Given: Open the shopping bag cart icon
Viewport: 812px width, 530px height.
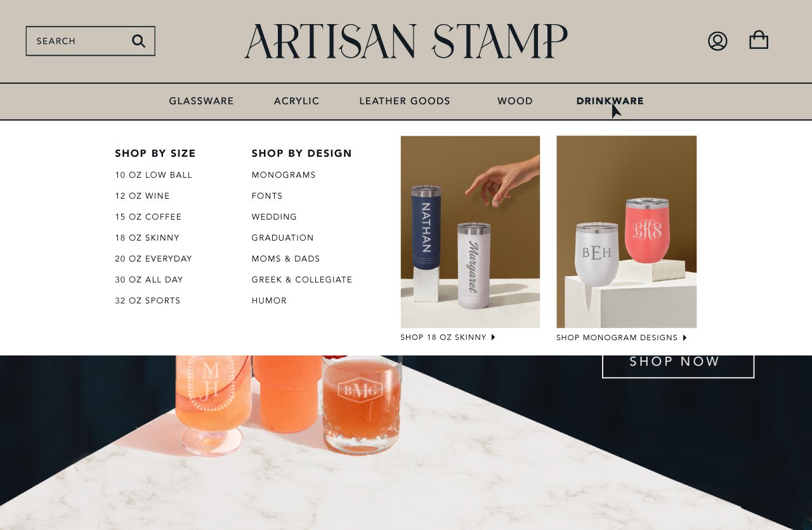Looking at the screenshot, I should click(x=759, y=41).
